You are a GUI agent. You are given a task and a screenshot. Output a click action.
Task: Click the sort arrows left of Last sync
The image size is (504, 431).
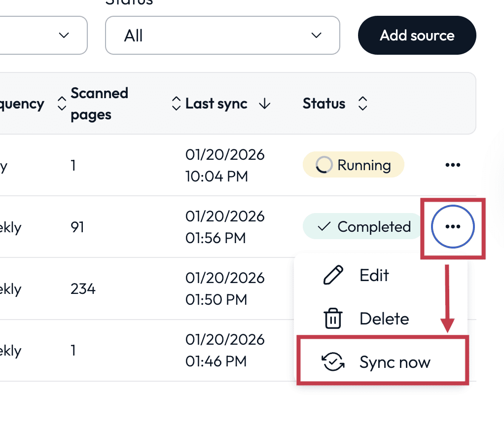(x=176, y=104)
